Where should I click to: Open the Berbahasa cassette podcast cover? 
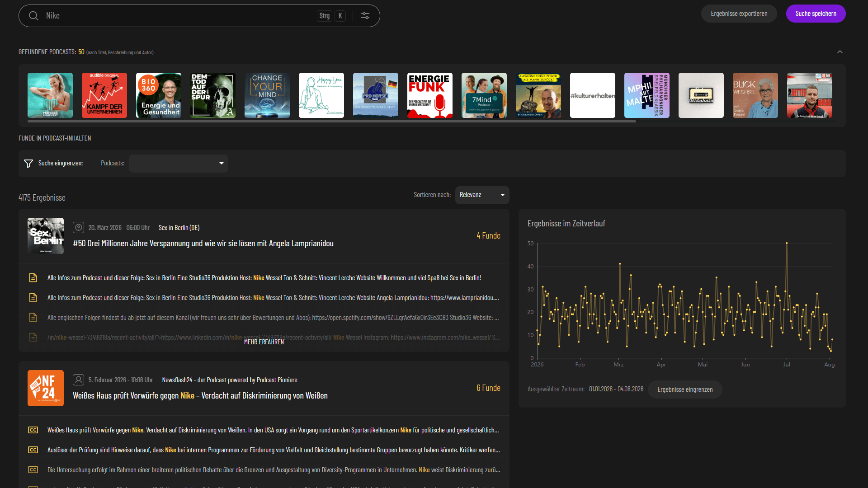(701, 95)
